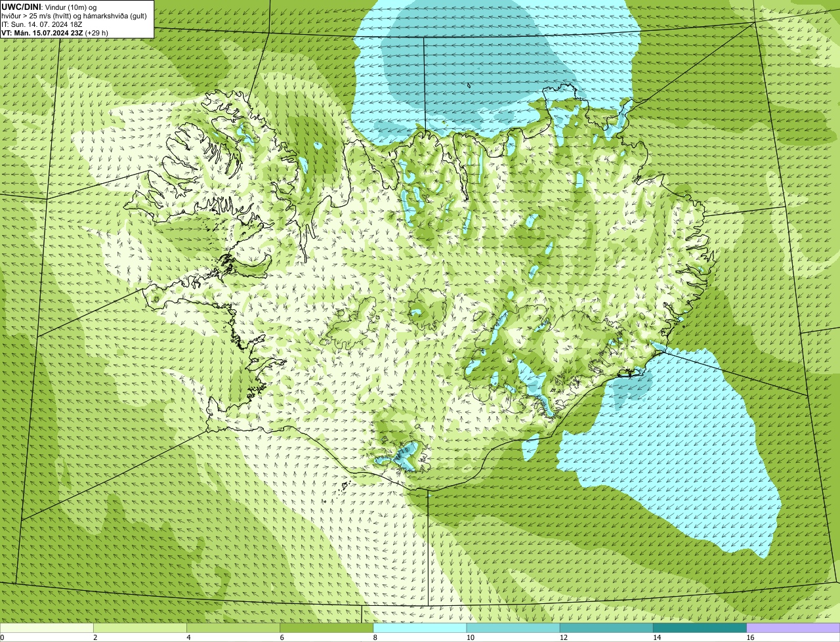Click valid time 'VT: Mán. 15.07.2024 23Z (+29 h)'
The height and width of the screenshot is (642, 840).
pos(55,33)
